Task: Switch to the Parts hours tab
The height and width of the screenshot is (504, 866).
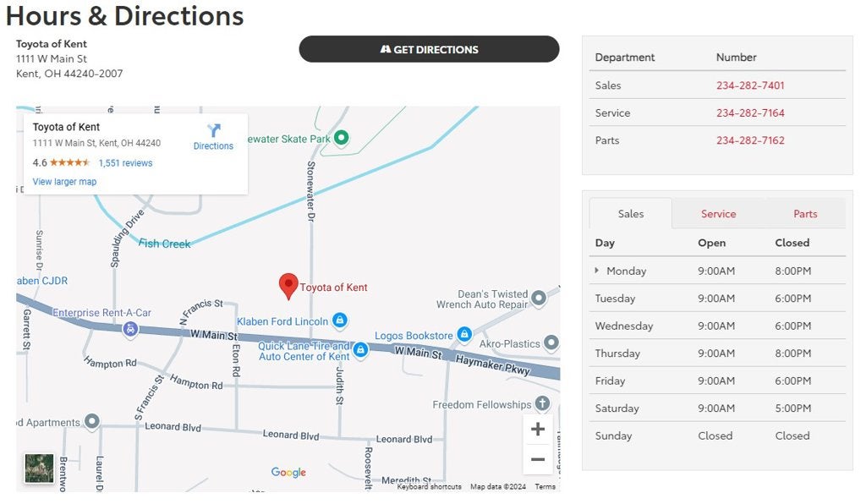Action: click(x=805, y=214)
